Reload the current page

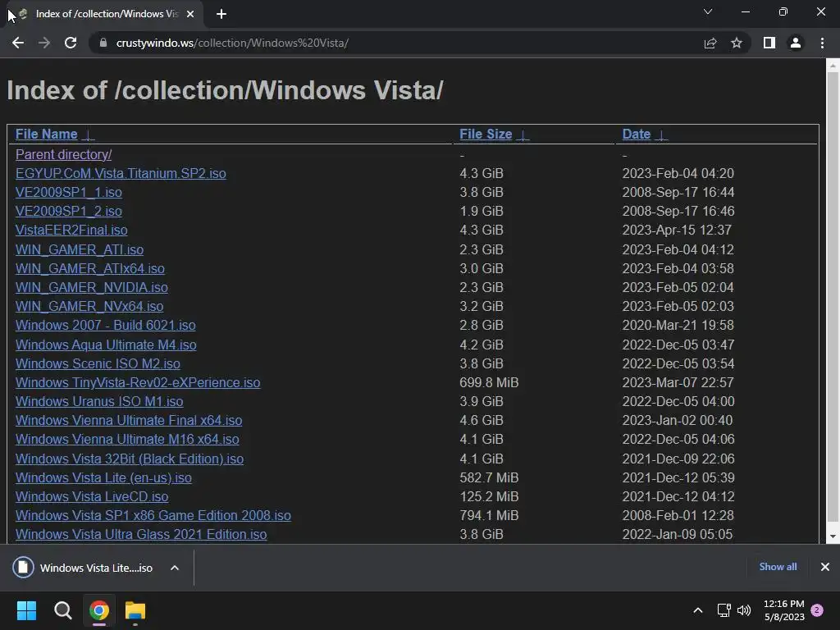point(71,43)
